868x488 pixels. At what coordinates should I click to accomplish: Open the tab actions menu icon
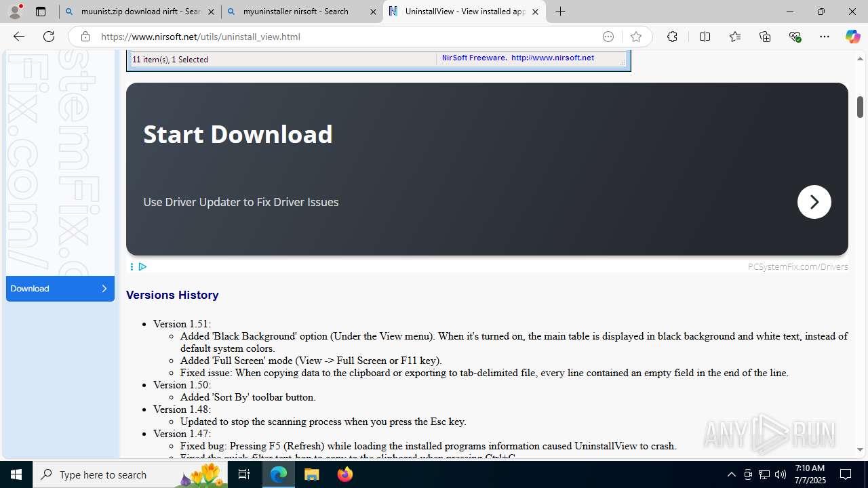coord(41,12)
